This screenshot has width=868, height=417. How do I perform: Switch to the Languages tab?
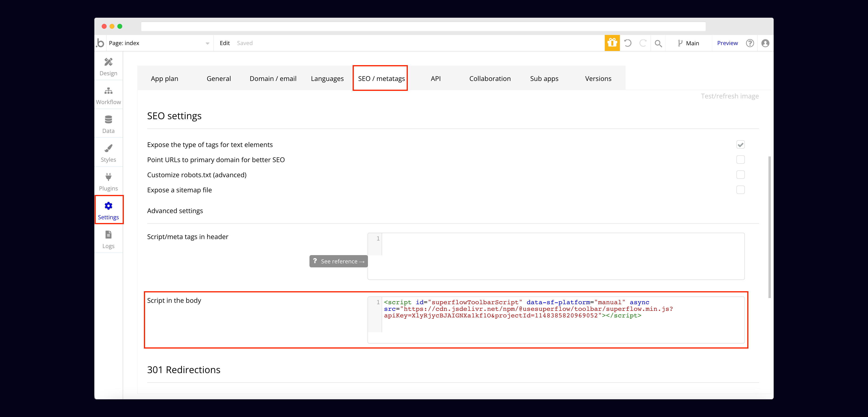click(327, 79)
